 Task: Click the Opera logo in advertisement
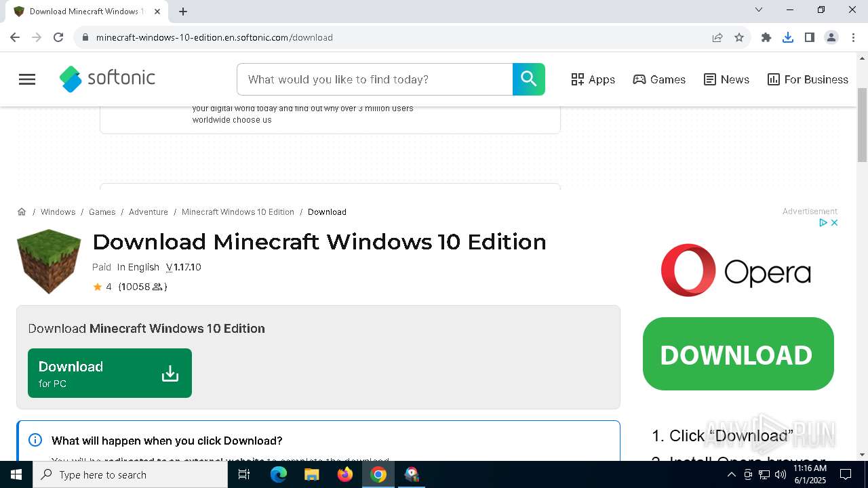pyautogui.click(x=736, y=270)
